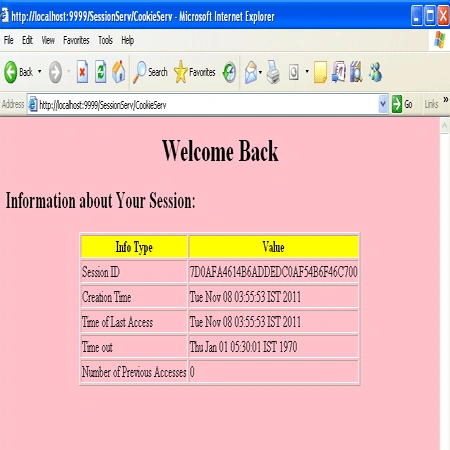This screenshot has width=450, height=450.
Task: Click the IE icon in the title bar
Action: (x=4, y=15)
